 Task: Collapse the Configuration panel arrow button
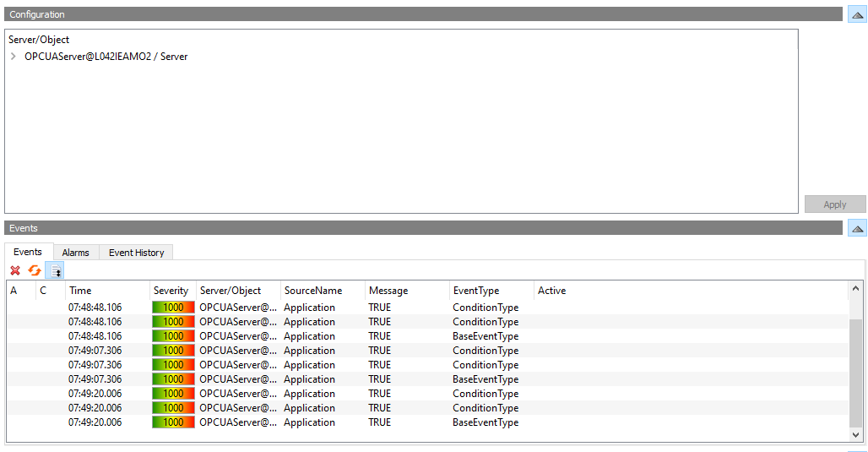point(858,14)
